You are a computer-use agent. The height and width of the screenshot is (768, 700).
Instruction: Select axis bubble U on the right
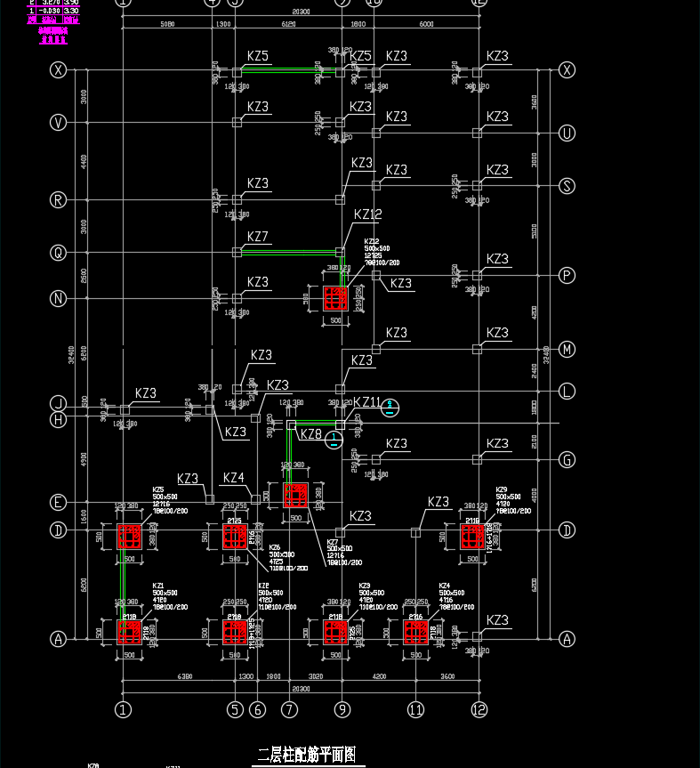(x=567, y=133)
